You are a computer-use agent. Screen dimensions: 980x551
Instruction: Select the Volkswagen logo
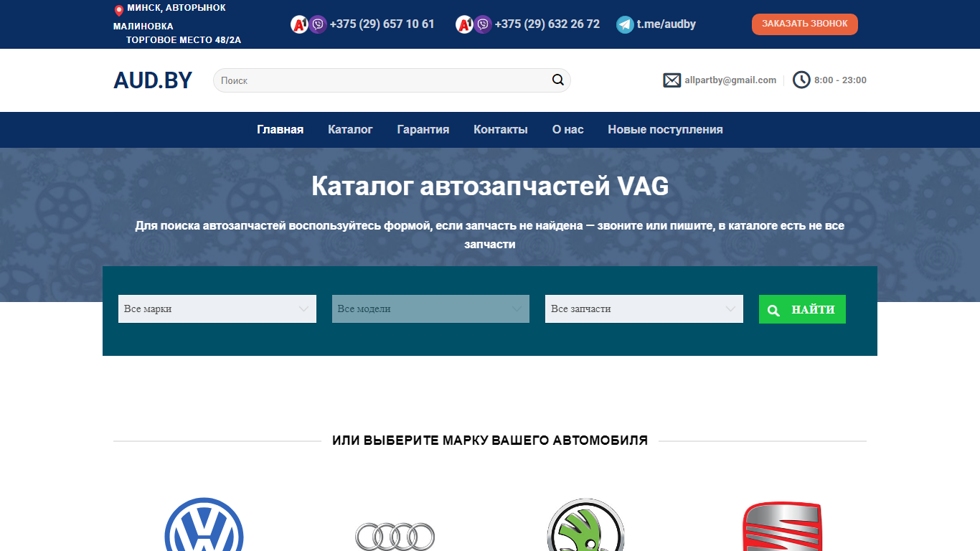tap(204, 524)
